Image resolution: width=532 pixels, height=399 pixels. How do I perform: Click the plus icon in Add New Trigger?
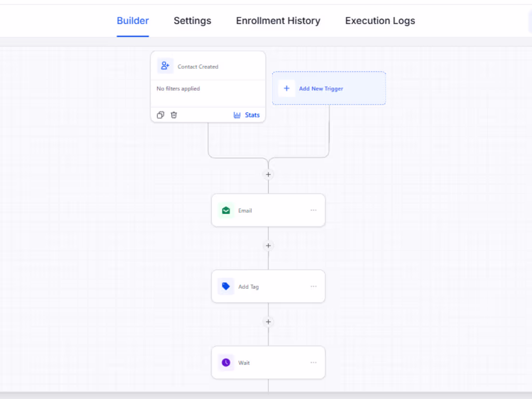287,88
